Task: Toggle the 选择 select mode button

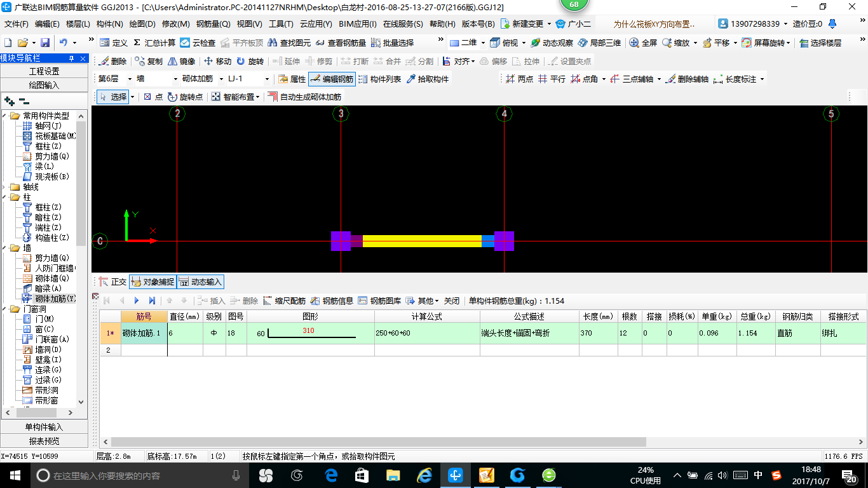Action: point(113,97)
